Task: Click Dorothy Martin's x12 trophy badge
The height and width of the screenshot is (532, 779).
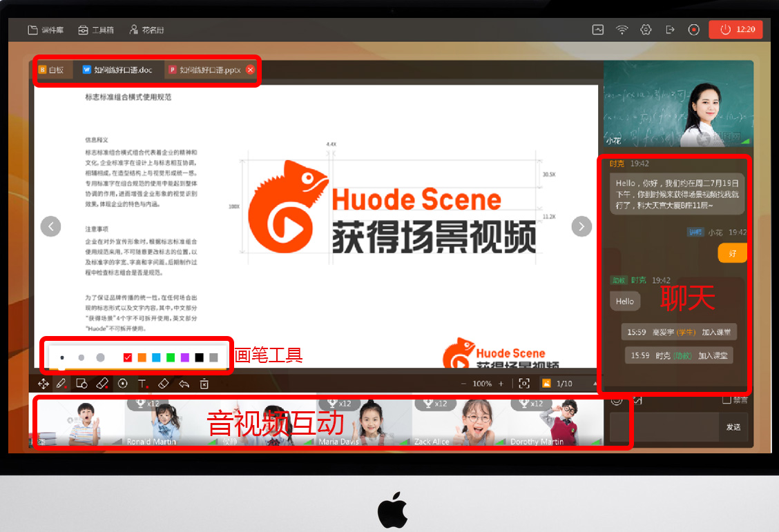Action: 532,404
